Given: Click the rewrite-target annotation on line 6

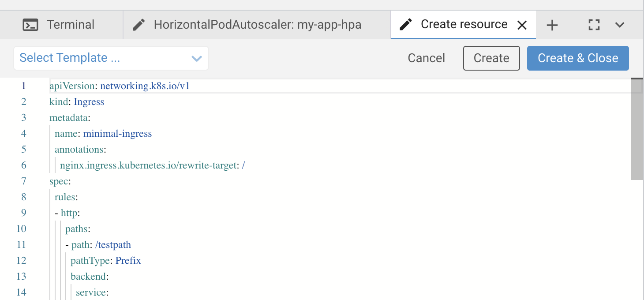Looking at the screenshot, I should pyautogui.click(x=150, y=165).
